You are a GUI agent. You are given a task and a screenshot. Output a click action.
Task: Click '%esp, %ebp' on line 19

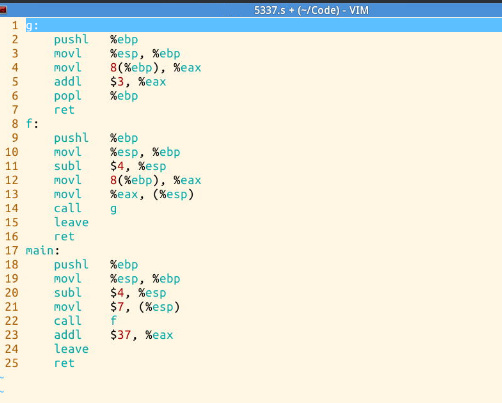coord(145,279)
